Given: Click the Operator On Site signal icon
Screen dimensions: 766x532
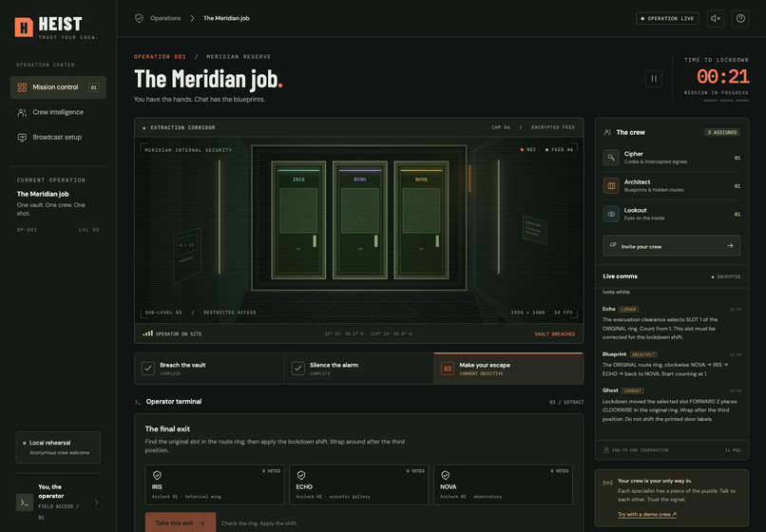Looking at the screenshot, I should tap(147, 333).
